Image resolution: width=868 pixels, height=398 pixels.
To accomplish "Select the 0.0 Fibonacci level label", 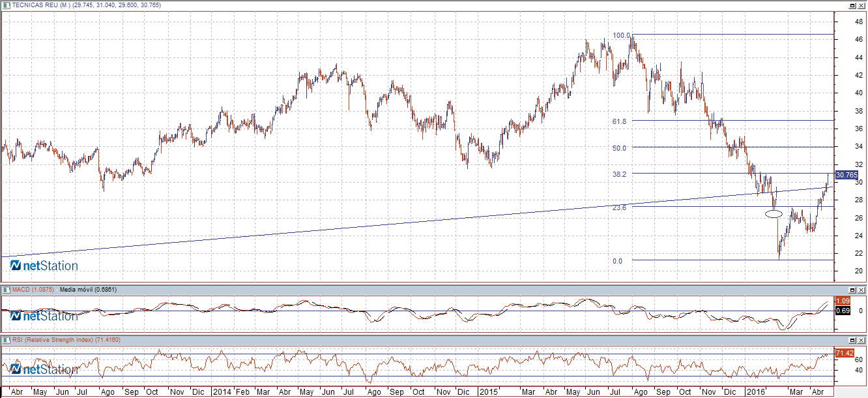I will (x=617, y=261).
